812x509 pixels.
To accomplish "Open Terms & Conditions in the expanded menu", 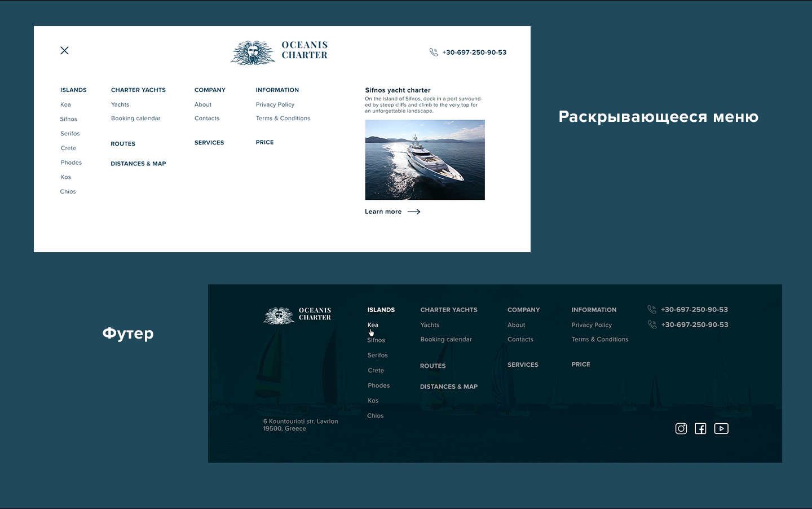I will (x=283, y=119).
